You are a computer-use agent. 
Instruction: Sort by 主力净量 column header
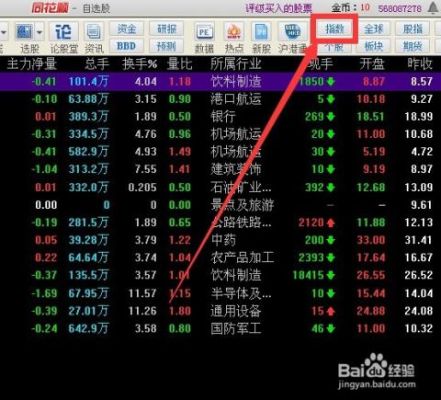click(32, 64)
